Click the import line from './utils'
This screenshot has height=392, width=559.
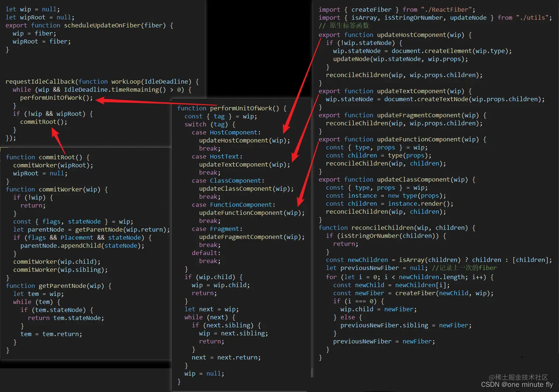436,18
